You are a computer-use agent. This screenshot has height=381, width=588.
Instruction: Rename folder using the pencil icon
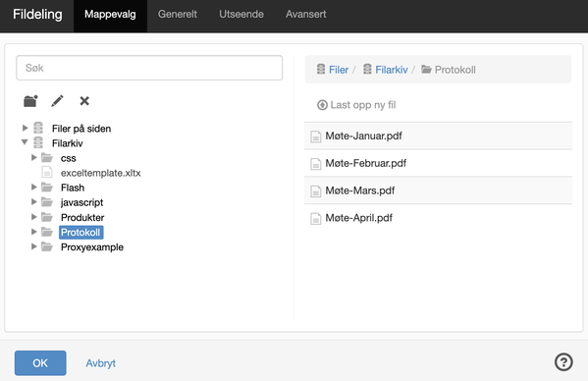click(x=57, y=101)
